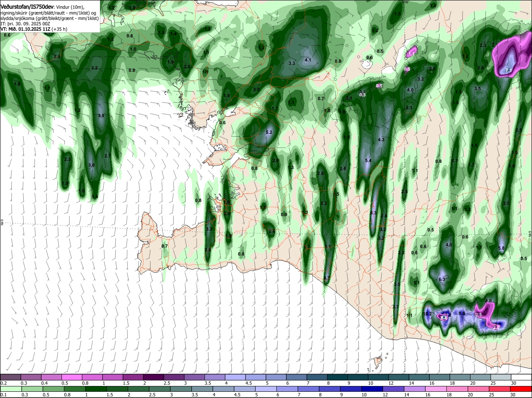The width and height of the screenshot is (532, 398).
Task: Click the VT valid time line reading 11Z (+35 h)
Action: pos(34,29)
